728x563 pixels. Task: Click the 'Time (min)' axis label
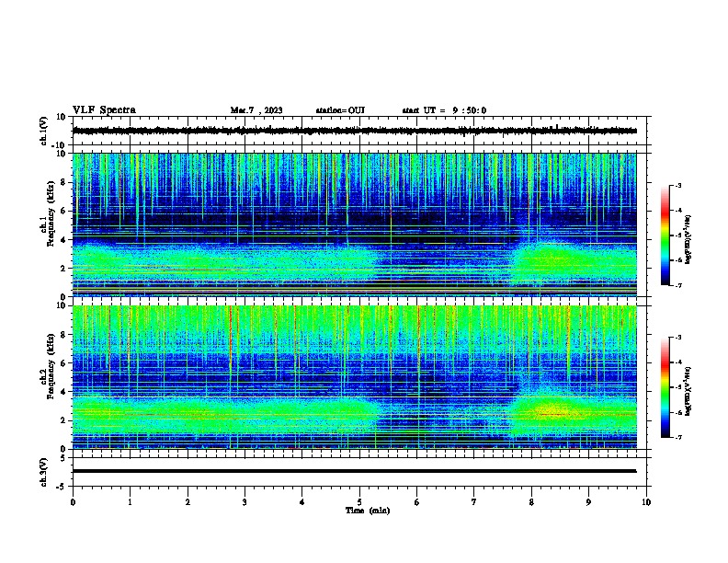tap(368, 511)
